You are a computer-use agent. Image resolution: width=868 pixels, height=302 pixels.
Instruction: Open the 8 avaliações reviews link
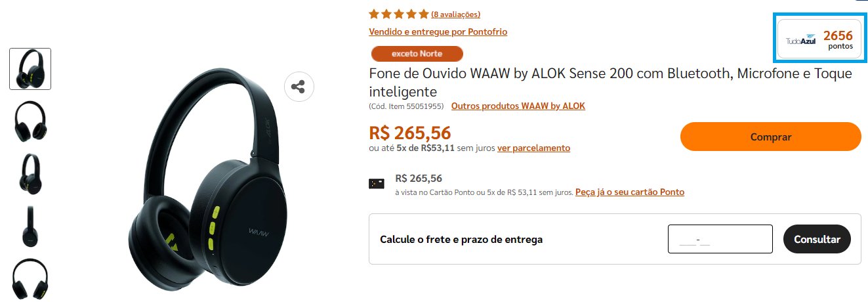click(x=456, y=14)
